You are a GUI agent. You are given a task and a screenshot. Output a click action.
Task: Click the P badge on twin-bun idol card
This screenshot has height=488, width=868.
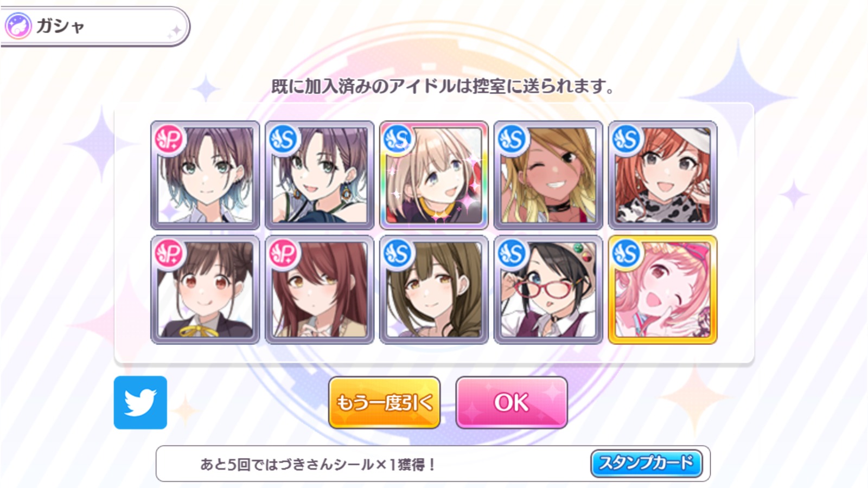(169, 253)
